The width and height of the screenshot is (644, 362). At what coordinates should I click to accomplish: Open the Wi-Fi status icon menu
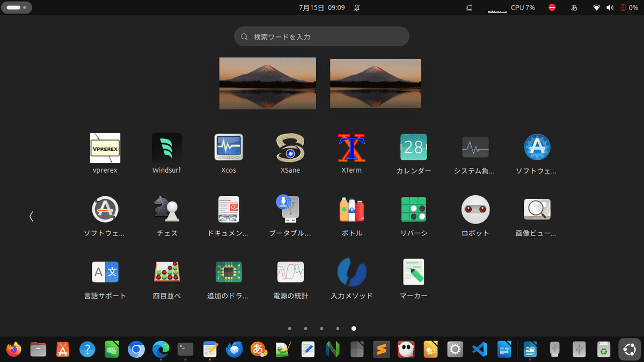[x=596, y=8]
